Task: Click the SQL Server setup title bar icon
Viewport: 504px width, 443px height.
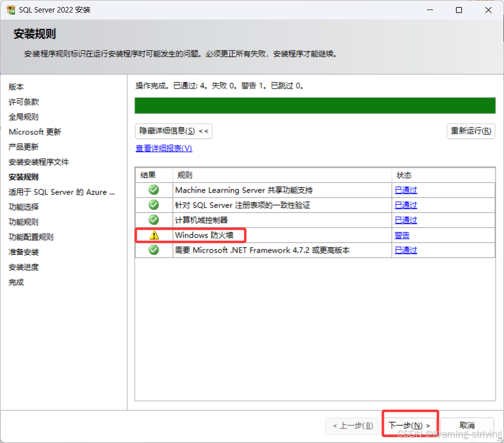Action: [x=11, y=10]
